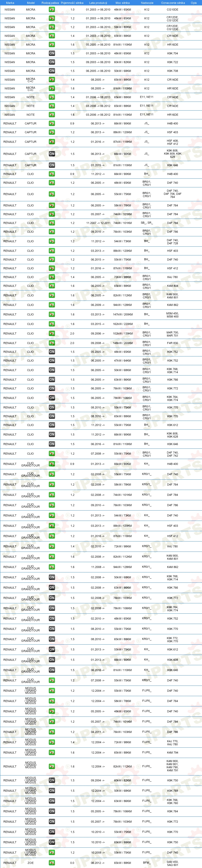Viewport: 202px width, 868px height.
Task: Click the PB icon in the CLIO 147kW / 200KM row
Action: (52, 314)
